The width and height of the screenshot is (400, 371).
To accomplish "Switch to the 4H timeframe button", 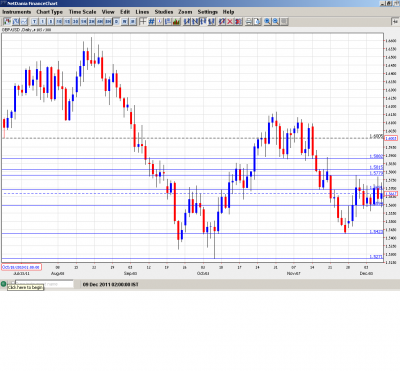I will (100, 22).
